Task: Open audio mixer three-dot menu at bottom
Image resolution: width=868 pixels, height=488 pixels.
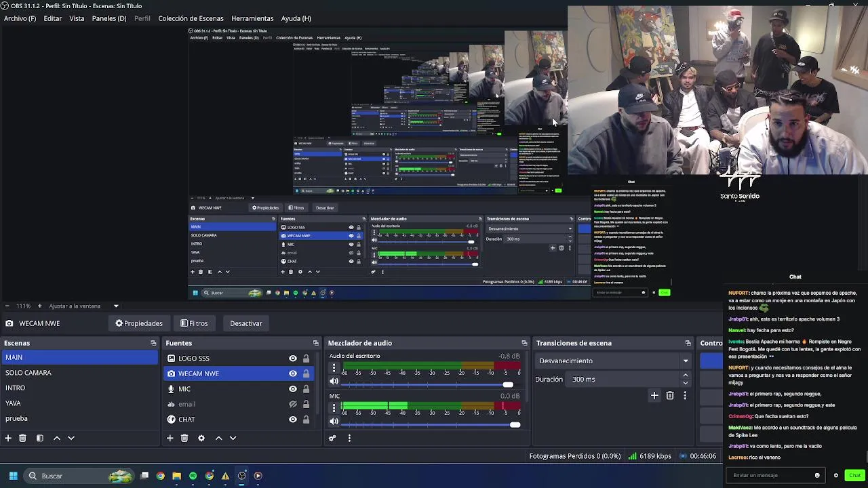Action: (x=349, y=439)
